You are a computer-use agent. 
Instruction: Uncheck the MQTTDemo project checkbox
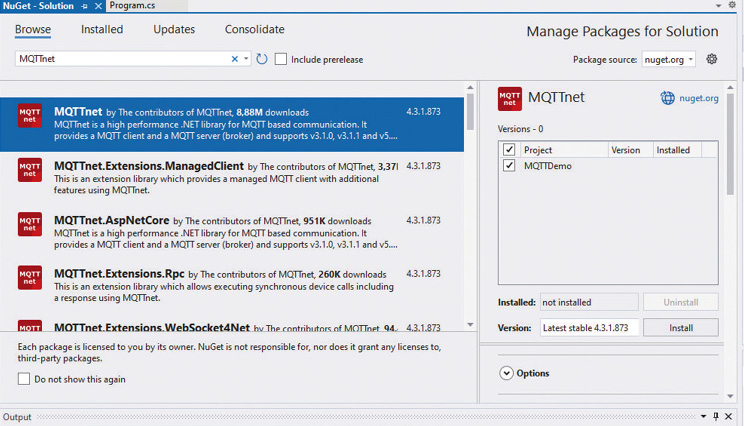point(509,166)
